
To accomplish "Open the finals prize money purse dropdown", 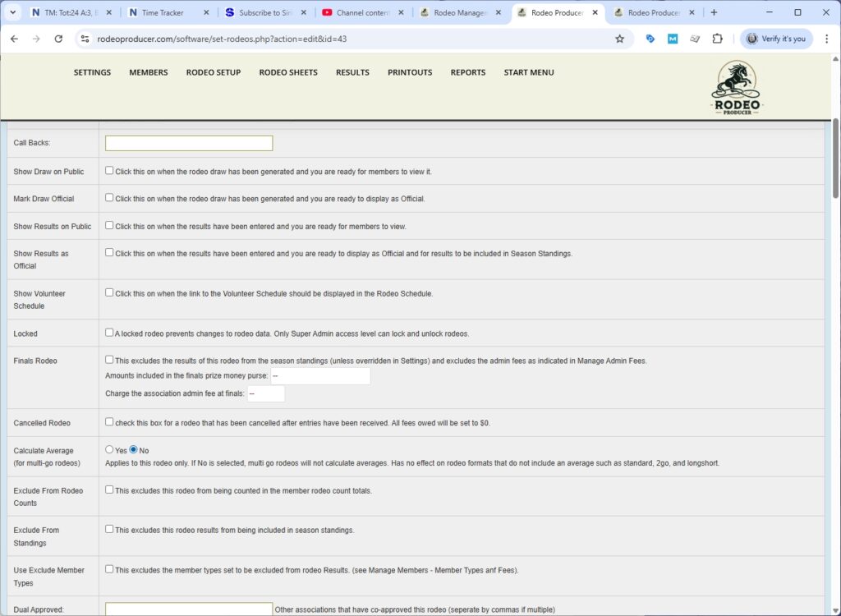I will (320, 376).
